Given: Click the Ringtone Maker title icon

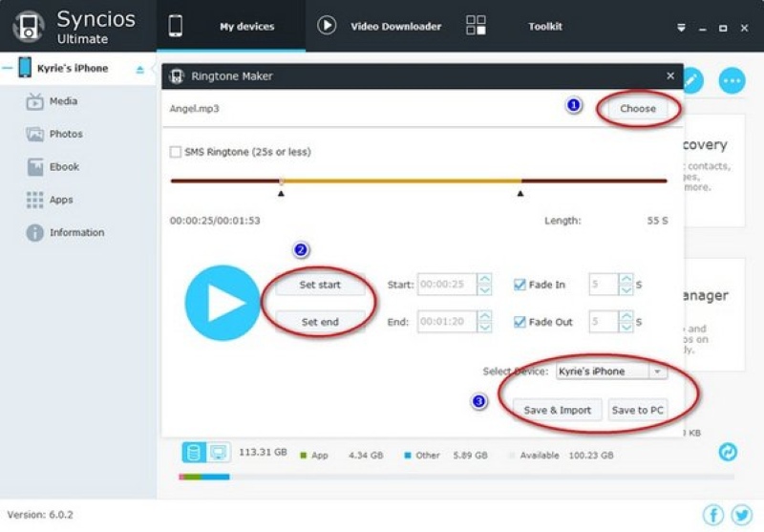Looking at the screenshot, I should coord(176,76).
